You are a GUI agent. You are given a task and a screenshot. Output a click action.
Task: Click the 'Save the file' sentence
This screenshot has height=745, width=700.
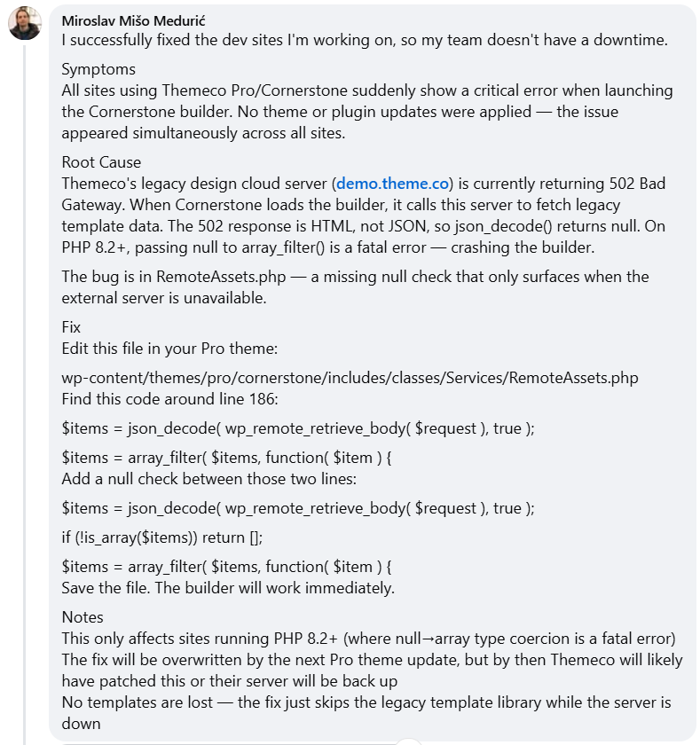coord(228,588)
